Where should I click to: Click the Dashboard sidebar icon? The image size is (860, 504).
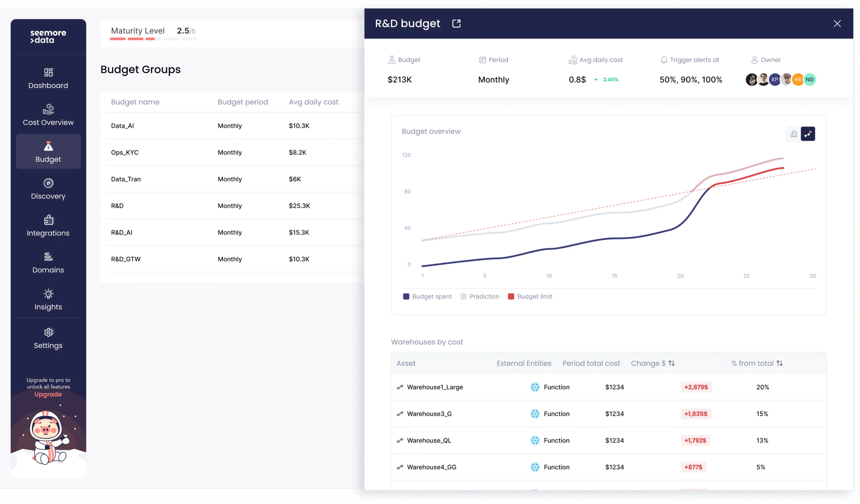point(48,72)
